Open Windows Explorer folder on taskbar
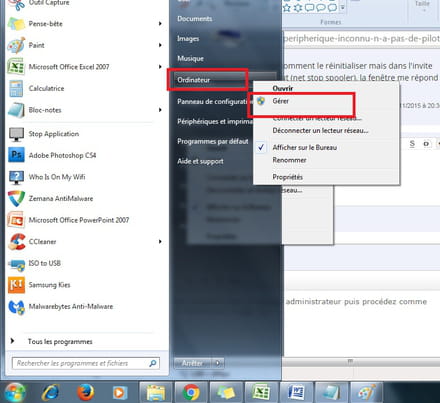The width and height of the screenshot is (440, 403). coord(156,392)
